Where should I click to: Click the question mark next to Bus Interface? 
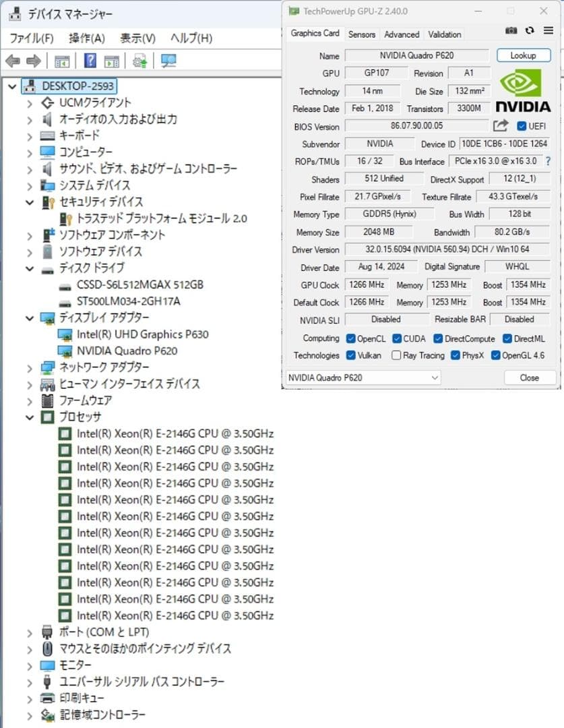[x=548, y=161]
